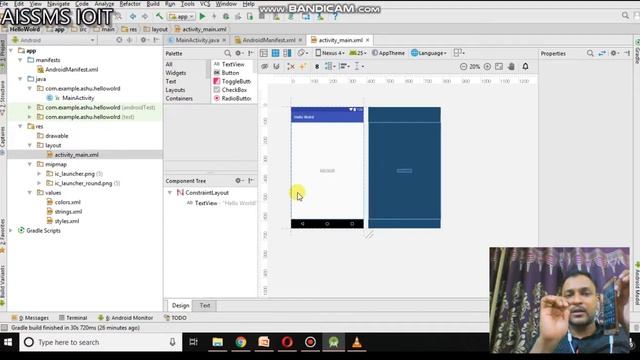Image resolution: width=640 pixels, height=360 pixels.
Task: Open the Refactor menu
Action: pyautogui.click(x=130, y=4)
